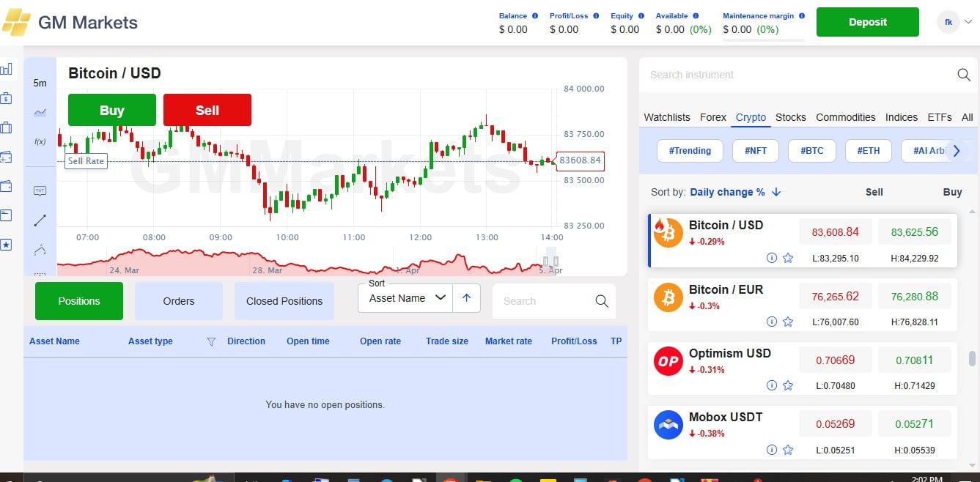Click the red Sell button on chart
980x482 pixels.
tap(207, 110)
